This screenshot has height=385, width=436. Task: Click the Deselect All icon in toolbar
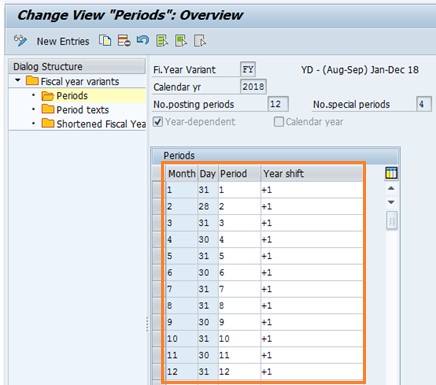200,41
